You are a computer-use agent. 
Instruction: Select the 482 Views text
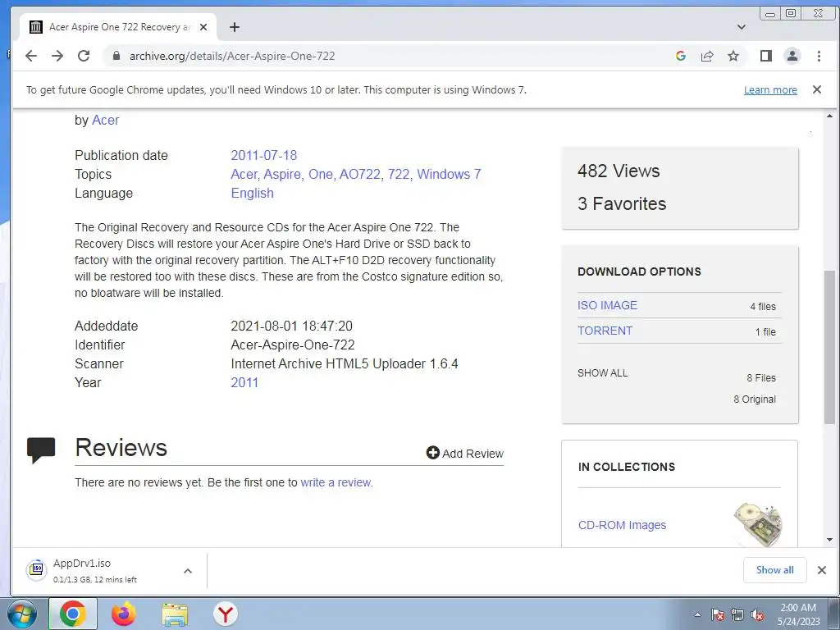(619, 171)
